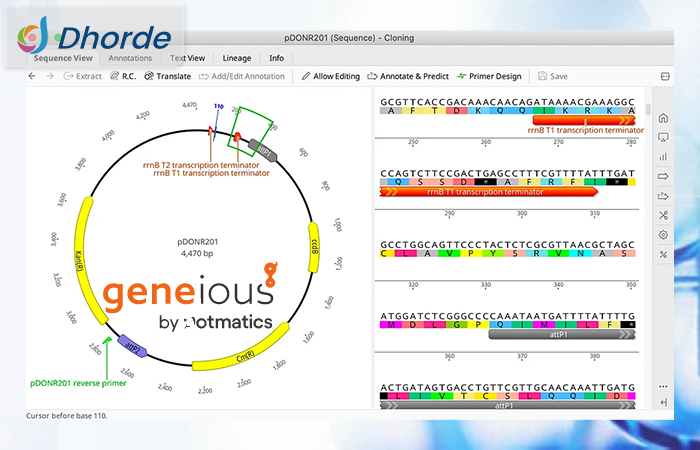Reverse complement with the R.C. button
The image size is (700, 450).
click(123, 76)
